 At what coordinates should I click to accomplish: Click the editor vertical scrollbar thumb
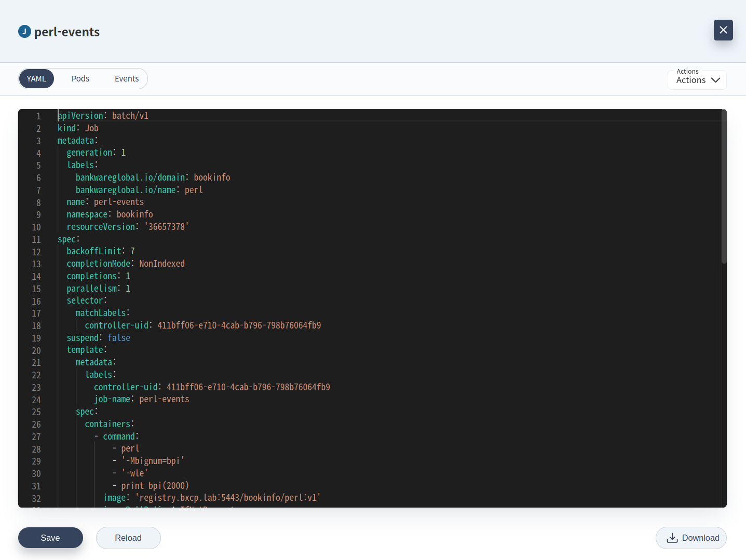pos(724,187)
